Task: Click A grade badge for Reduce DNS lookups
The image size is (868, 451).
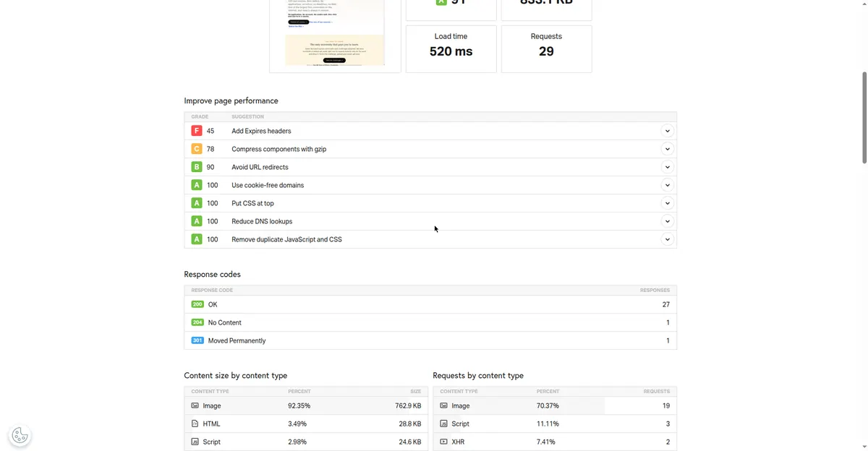Action: coord(197,221)
